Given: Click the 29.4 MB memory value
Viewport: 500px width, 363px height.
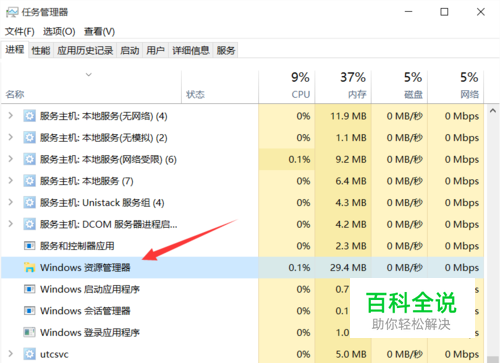Looking at the screenshot, I should [x=348, y=268].
